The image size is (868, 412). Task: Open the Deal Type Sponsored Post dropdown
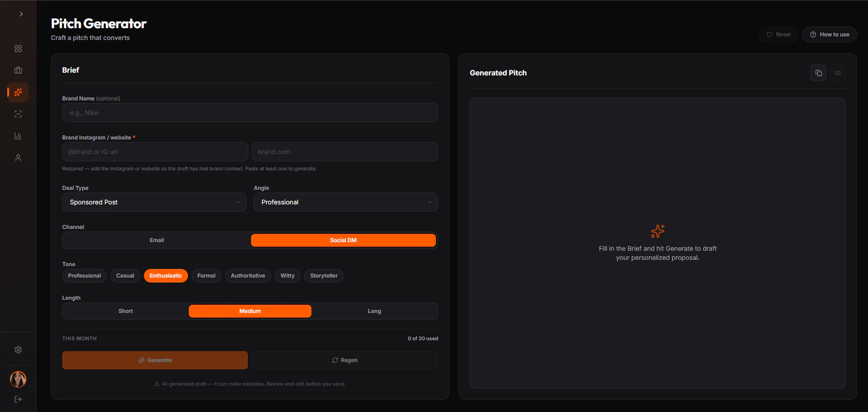(154, 202)
